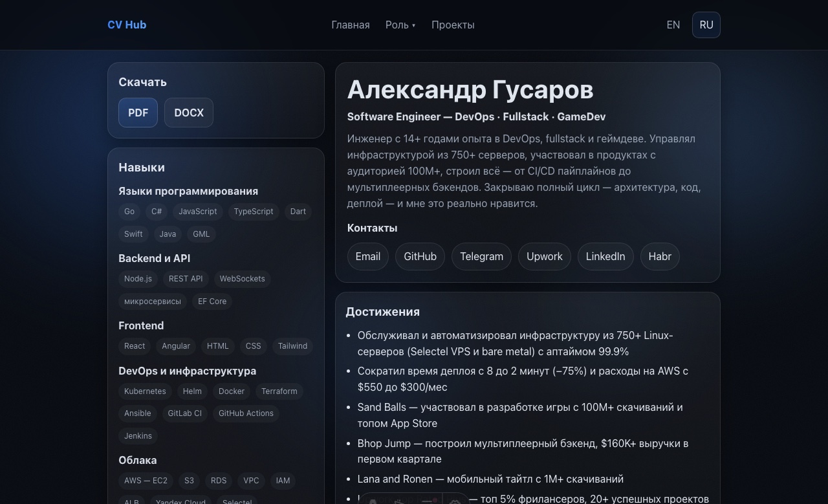Click the Kubernetes skill tag
Viewport: 828px width, 504px height.
pyautogui.click(x=145, y=391)
